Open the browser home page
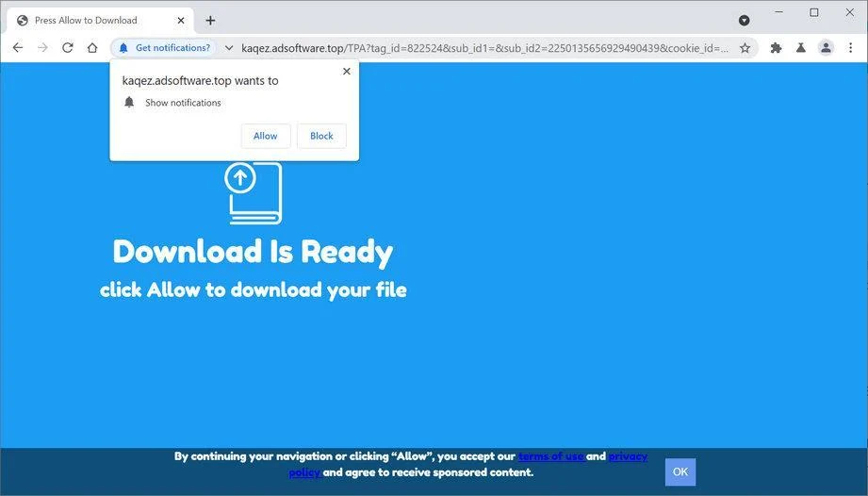The height and width of the screenshot is (496, 868). (x=92, y=47)
